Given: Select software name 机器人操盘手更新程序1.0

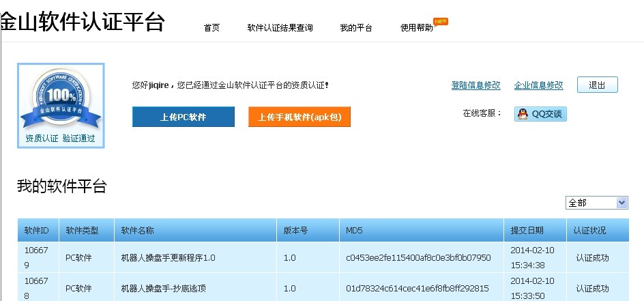Looking at the screenshot, I should coord(168,258).
